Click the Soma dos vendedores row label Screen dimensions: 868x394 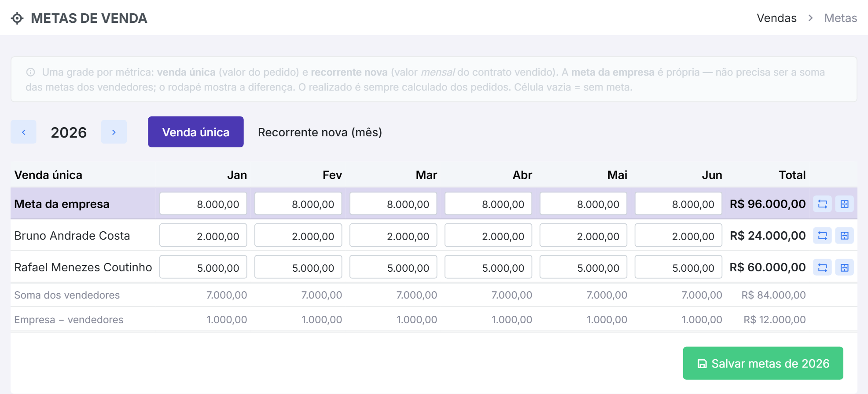67,295
